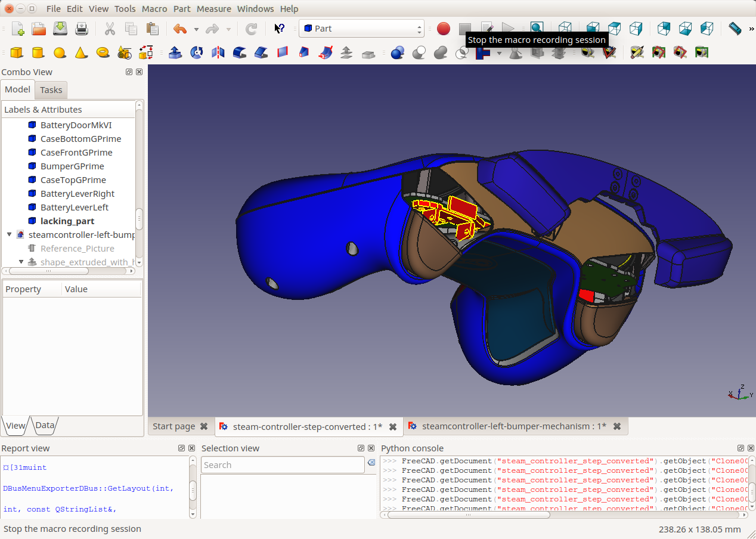Screen dimensions: 756x539
Task: Create a Torus primitive
Action: (x=103, y=52)
